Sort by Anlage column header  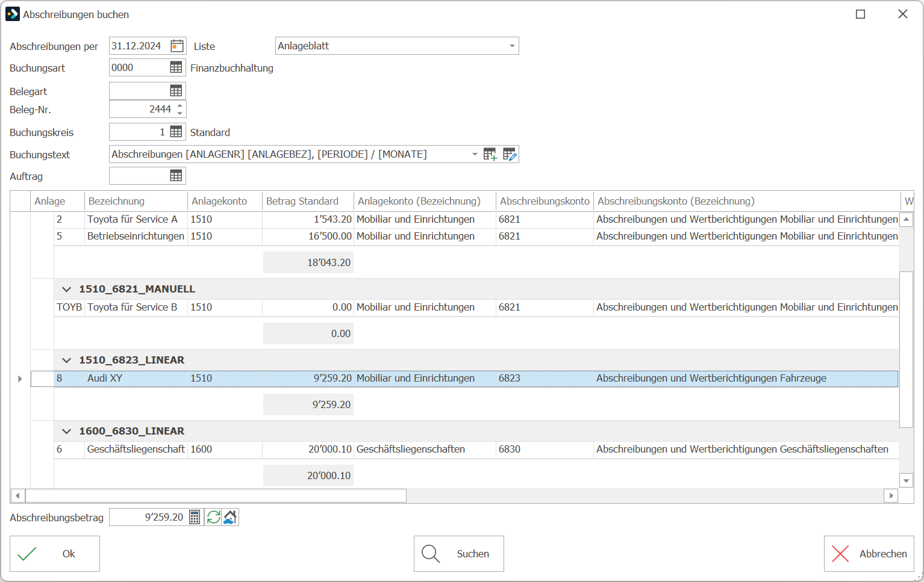(x=57, y=201)
